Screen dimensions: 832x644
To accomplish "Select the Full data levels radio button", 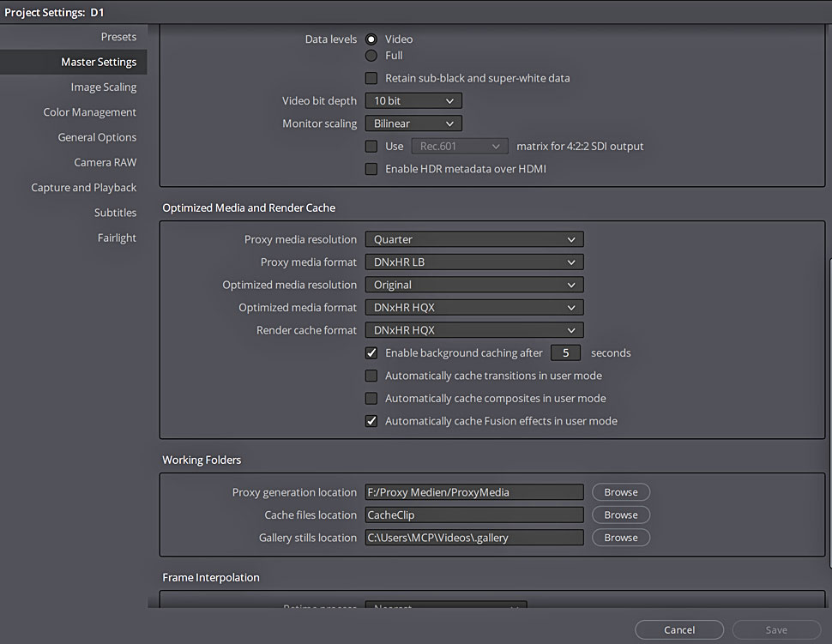I will coord(371,56).
